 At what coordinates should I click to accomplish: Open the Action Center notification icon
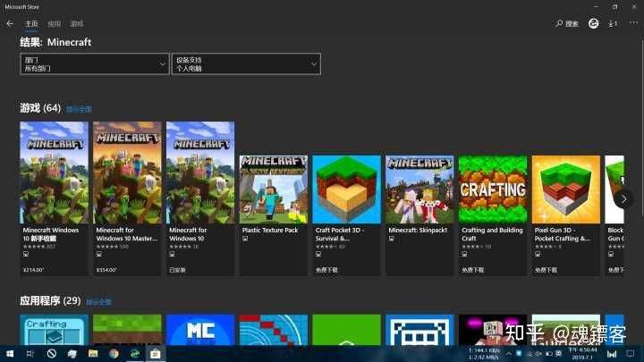tap(631, 354)
